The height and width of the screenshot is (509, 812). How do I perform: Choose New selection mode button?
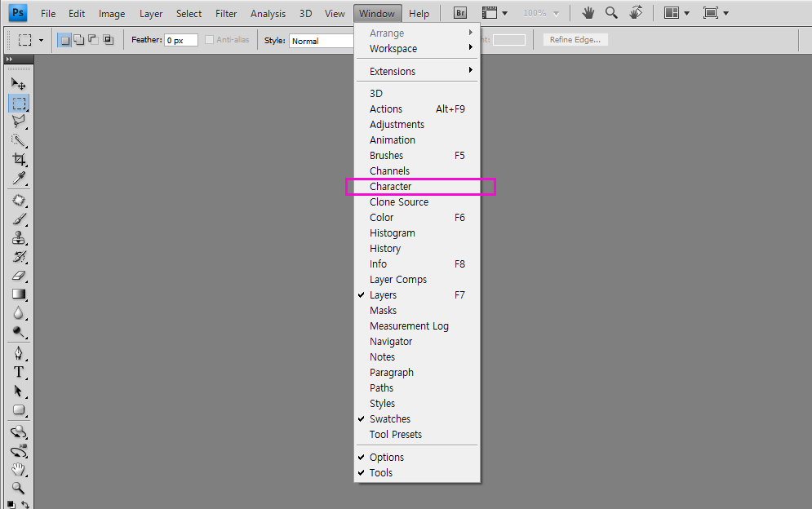(x=64, y=40)
